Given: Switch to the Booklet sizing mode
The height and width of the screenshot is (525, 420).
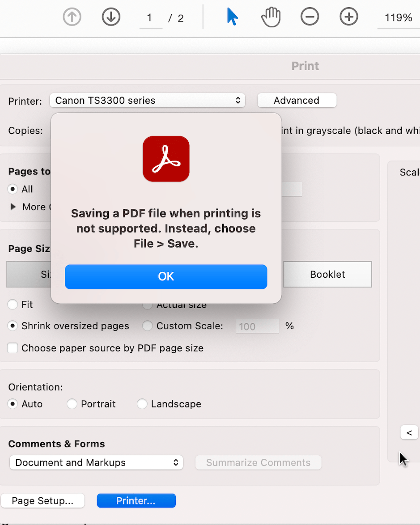Looking at the screenshot, I should click(327, 274).
